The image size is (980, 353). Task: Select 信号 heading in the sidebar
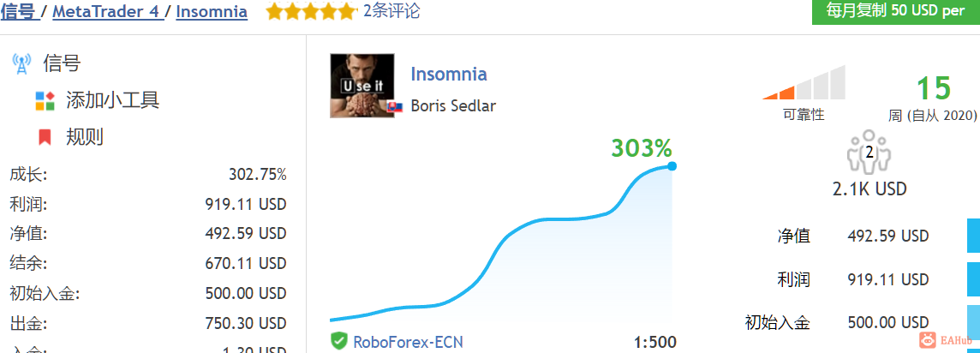click(x=62, y=63)
